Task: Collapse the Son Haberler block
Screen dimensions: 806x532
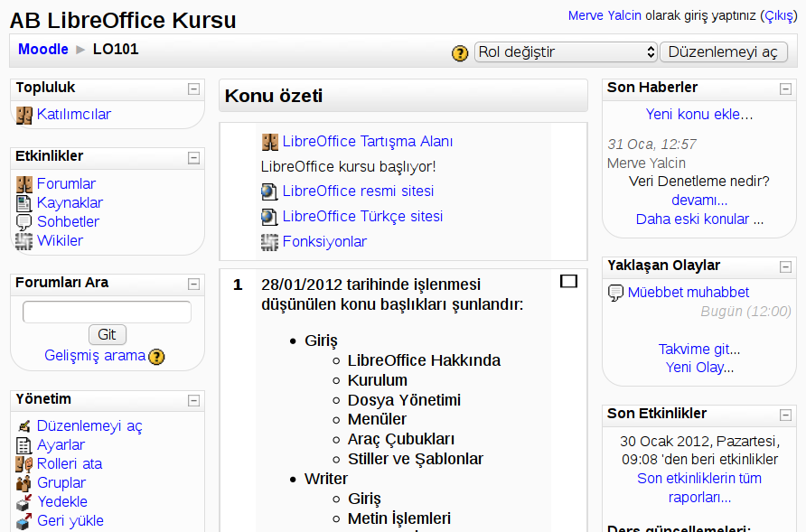Action: [786, 89]
